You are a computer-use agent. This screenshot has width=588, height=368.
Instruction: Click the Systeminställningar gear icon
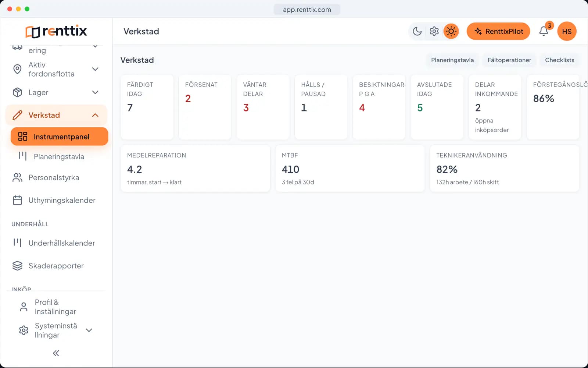pyautogui.click(x=24, y=330)
